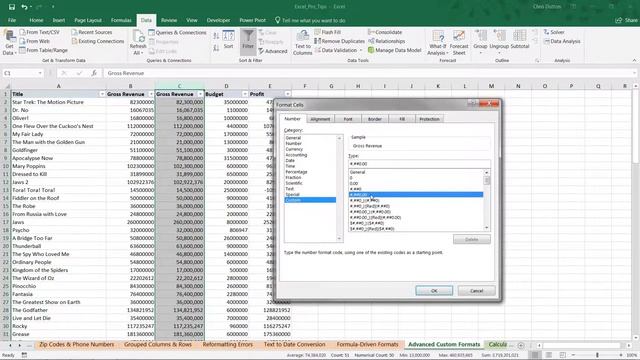This screenshot has height=360, width=640.
Task: Open the Title column filter dropdown
Action: pos(102,94)
